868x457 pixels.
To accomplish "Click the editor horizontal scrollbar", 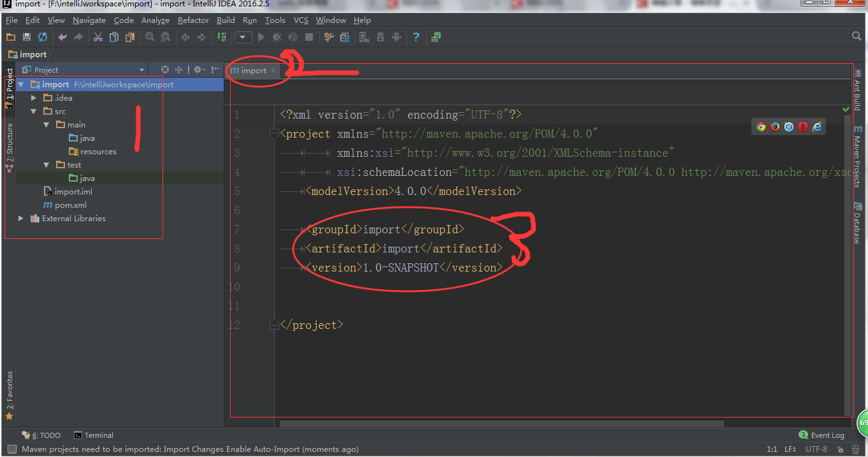I will coord(501,424).
